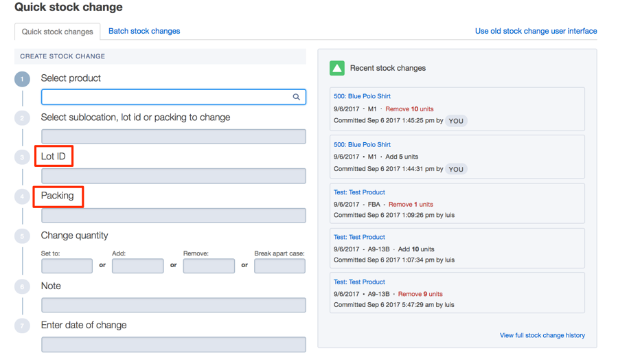Click the search magnifier icon in product field
Image resolution: width=618 pixels, height=364 pixels.
[297, 97]
